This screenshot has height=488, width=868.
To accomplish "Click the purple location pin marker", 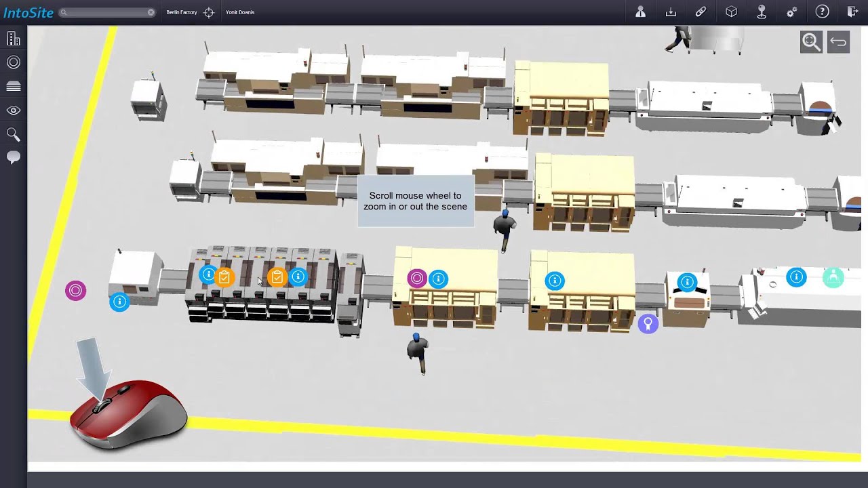I will (x=648, y=324).
